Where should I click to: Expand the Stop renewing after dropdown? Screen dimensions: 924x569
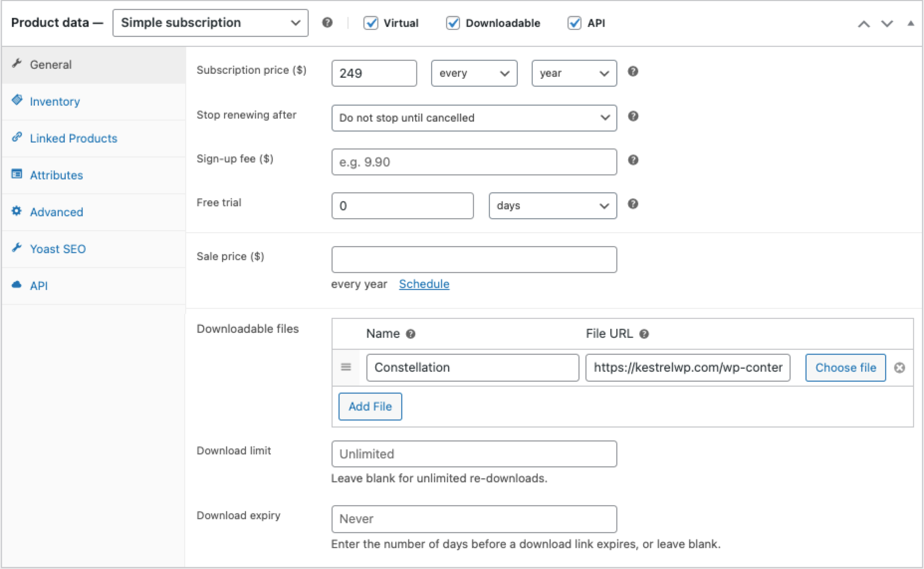point(473,118)
